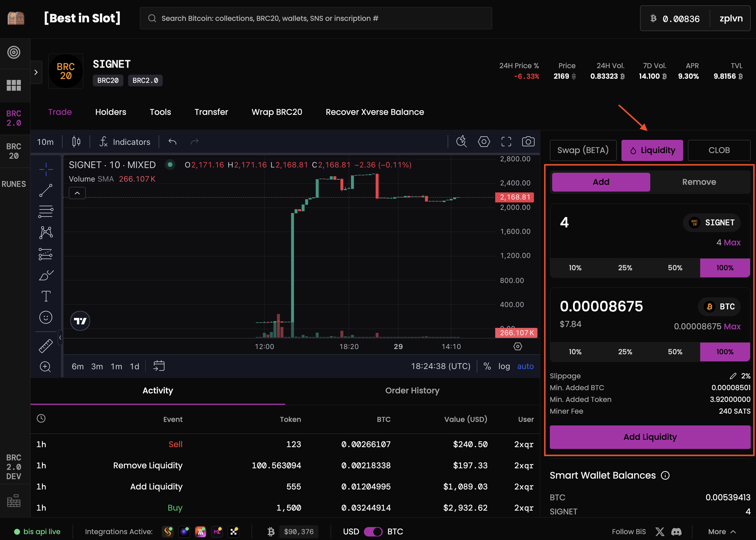Viewport: 756px width, 540px height.
Task: Select 50% of SIGNET balance
Action: tap(675, 268)
